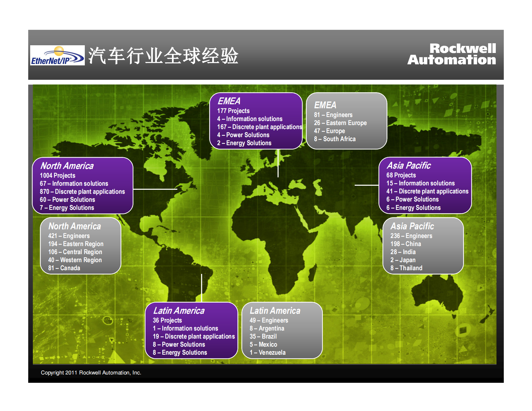Click the 35 – Brazil entry
Screen dimensions: 532x411
pos(263,337)
